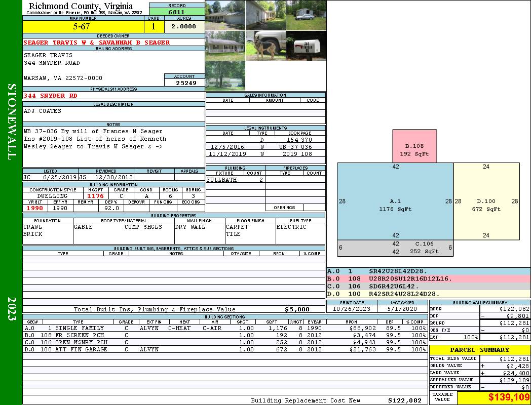532x405 pixels.
Task: Select account number 25249 field
Action: coord(185,83)
